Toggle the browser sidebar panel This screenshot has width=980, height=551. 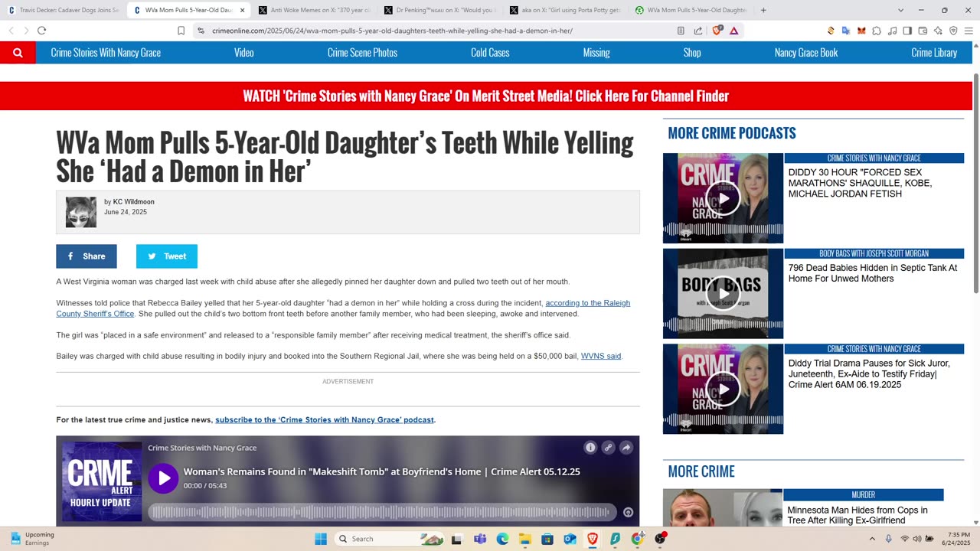[x=907, y=31]
